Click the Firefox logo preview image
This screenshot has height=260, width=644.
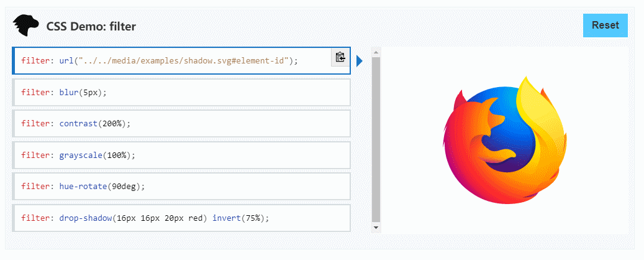[506, 140]
